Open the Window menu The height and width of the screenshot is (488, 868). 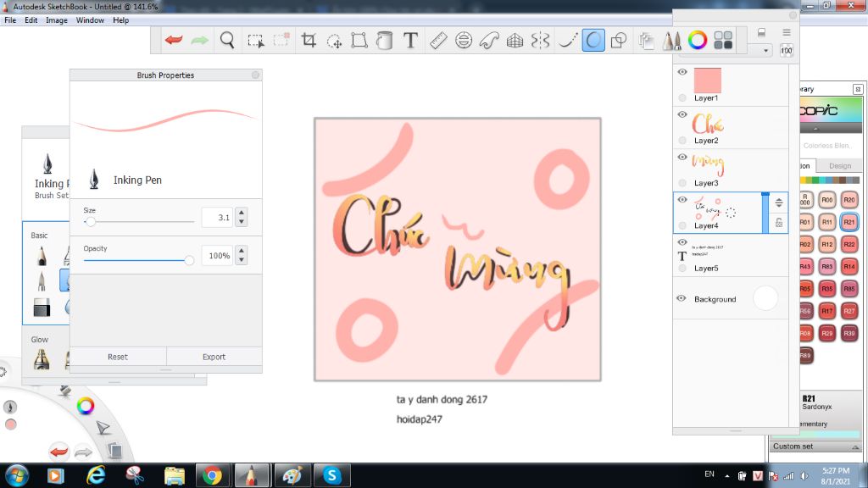(90, 20)
